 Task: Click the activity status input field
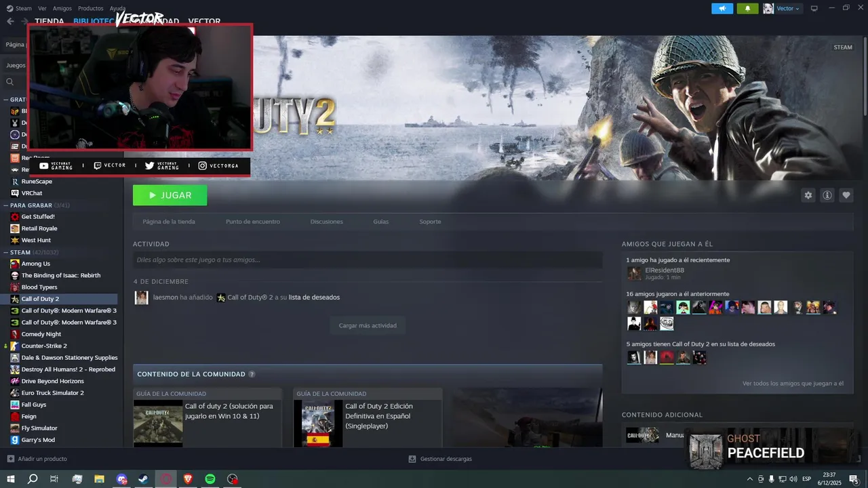point(368,260)
